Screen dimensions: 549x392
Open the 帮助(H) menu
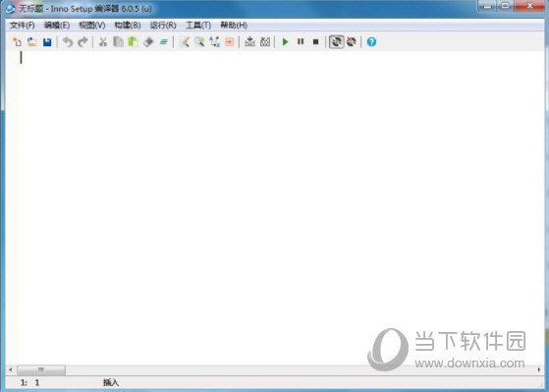(x=234, y=26)
